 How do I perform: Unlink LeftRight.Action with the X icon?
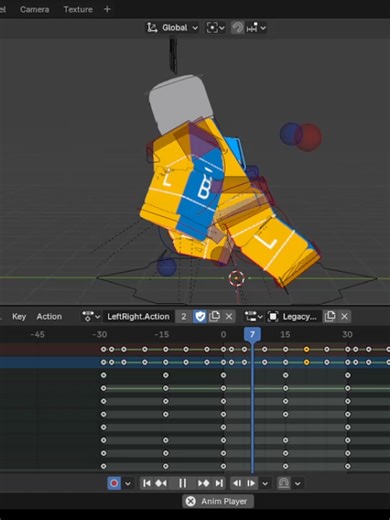(x=229, y=316)
